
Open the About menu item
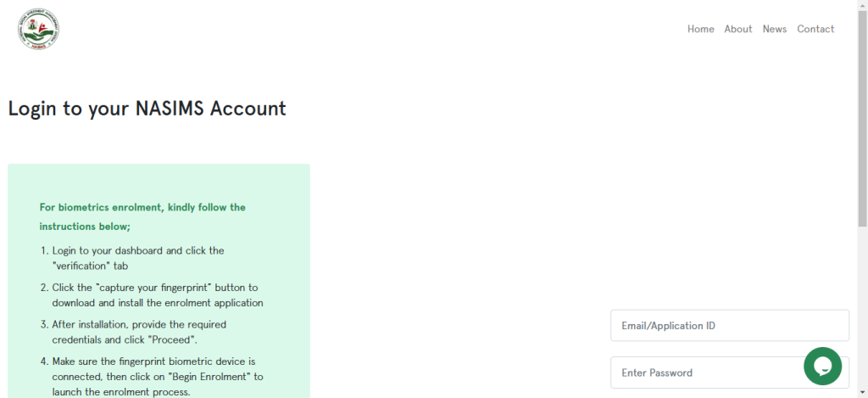pos(737,29)
